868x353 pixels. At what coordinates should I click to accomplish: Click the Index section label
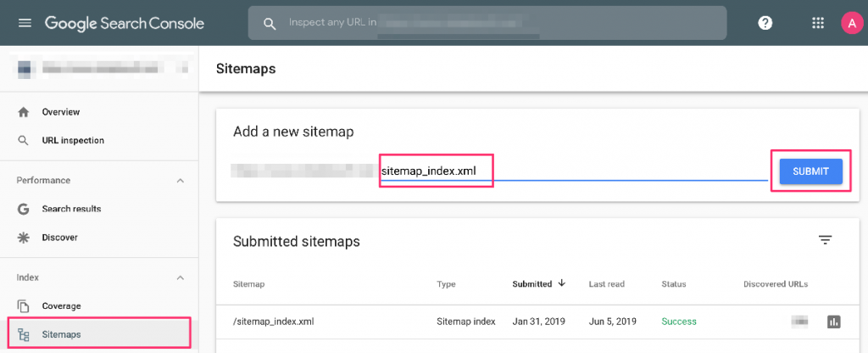click(x=28, y=277)
